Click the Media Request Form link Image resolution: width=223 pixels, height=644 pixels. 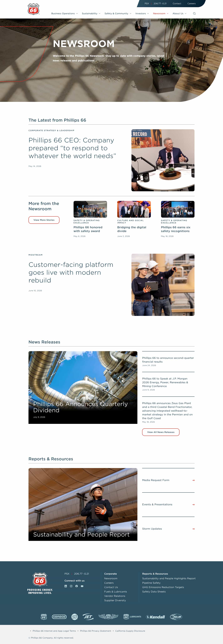pos(156,480)
